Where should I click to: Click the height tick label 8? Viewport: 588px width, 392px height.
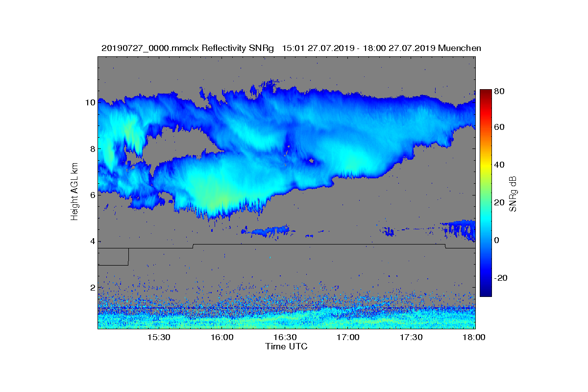(x=92, y=148)
